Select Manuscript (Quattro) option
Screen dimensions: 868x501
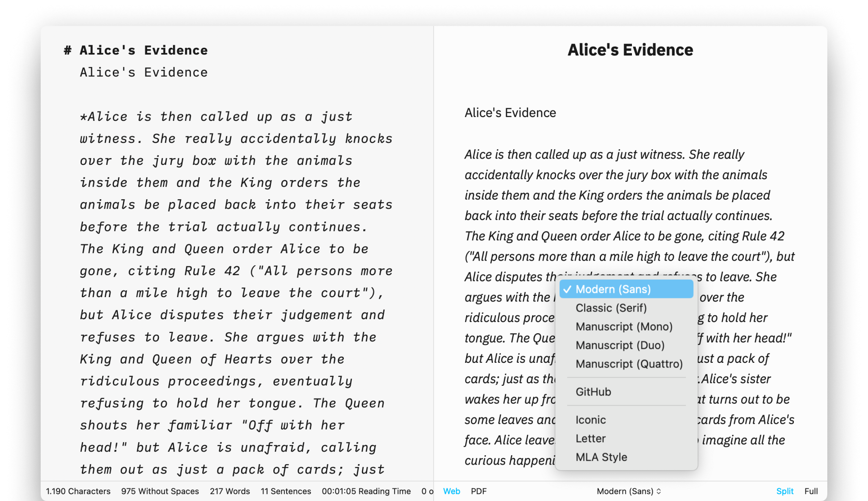(x=629, y=364)
